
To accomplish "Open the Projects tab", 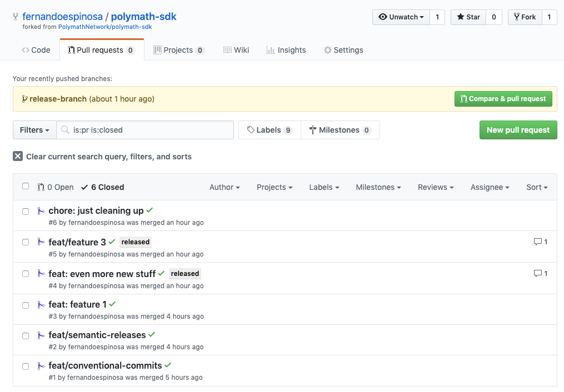I will 179,50.
